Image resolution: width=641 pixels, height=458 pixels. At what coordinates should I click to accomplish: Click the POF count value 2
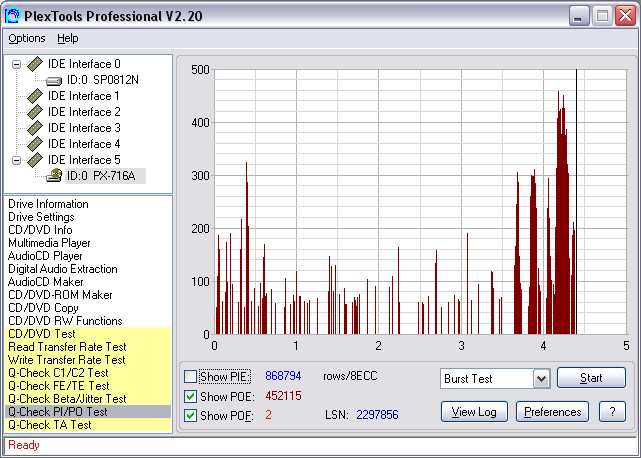tap(268, 415)
